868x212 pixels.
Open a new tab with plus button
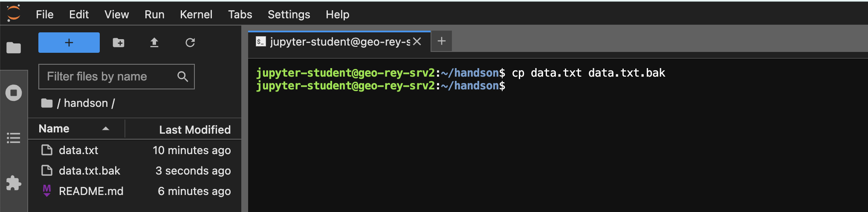click(442, 41)
